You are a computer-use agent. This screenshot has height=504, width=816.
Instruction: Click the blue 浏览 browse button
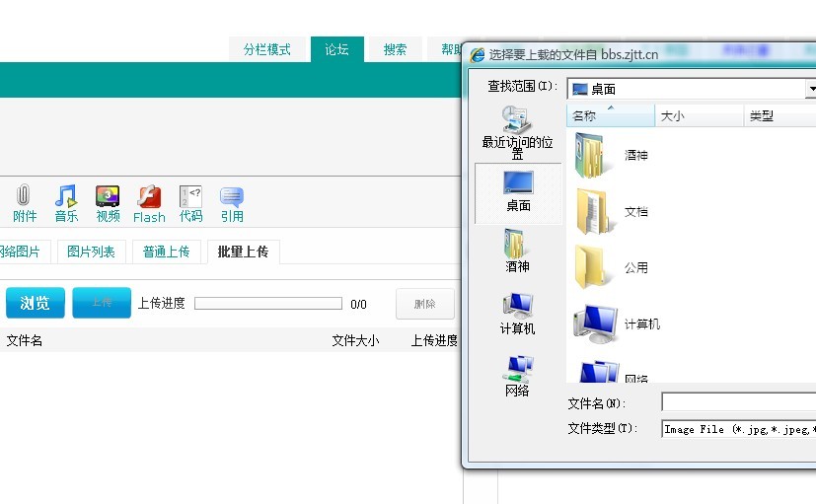35,303
